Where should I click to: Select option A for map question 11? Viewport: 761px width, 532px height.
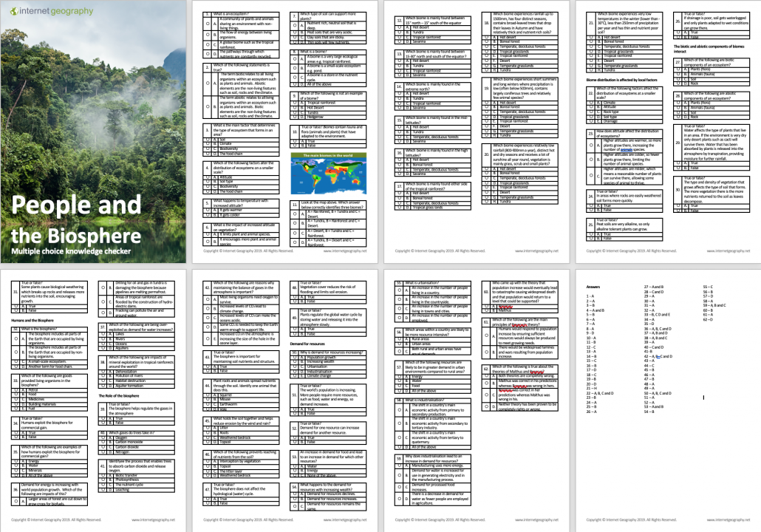[295, 214]
